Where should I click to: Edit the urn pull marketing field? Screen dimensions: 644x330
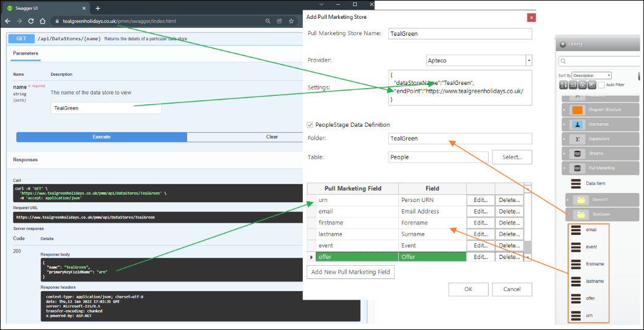(x=481, y=200)
